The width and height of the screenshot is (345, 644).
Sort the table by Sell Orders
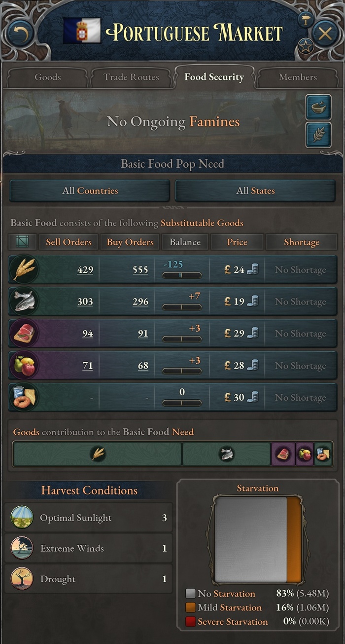(x=69, y=242)
